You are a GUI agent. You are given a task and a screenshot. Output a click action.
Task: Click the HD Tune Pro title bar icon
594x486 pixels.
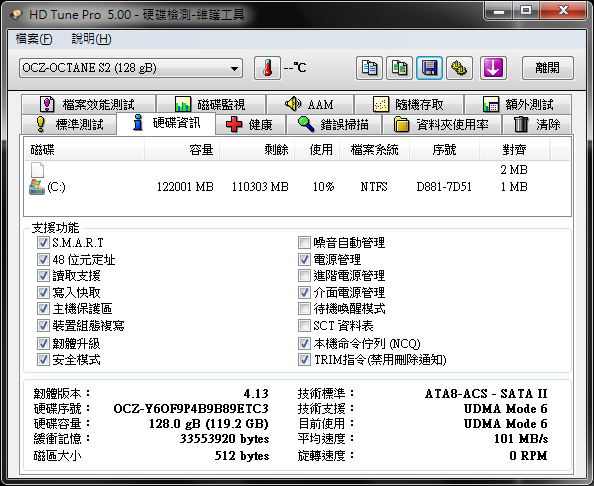point(16,15)
